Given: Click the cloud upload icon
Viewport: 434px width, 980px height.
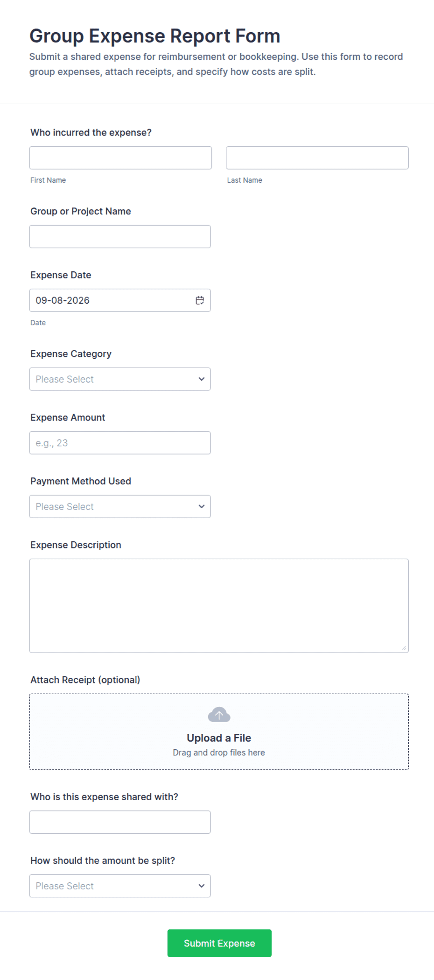Looking at the screenshot, I should (x=219, y=715).
